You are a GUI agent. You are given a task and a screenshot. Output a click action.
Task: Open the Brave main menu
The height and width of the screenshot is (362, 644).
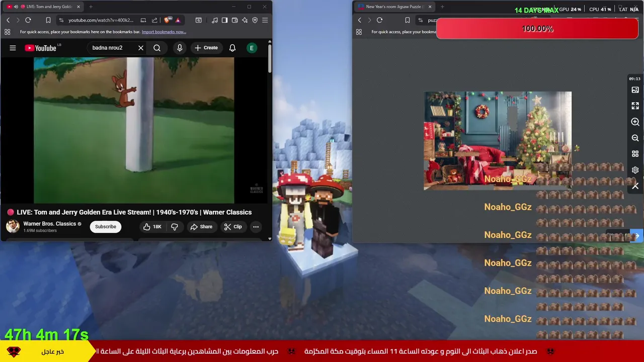(x=265, y=20)
